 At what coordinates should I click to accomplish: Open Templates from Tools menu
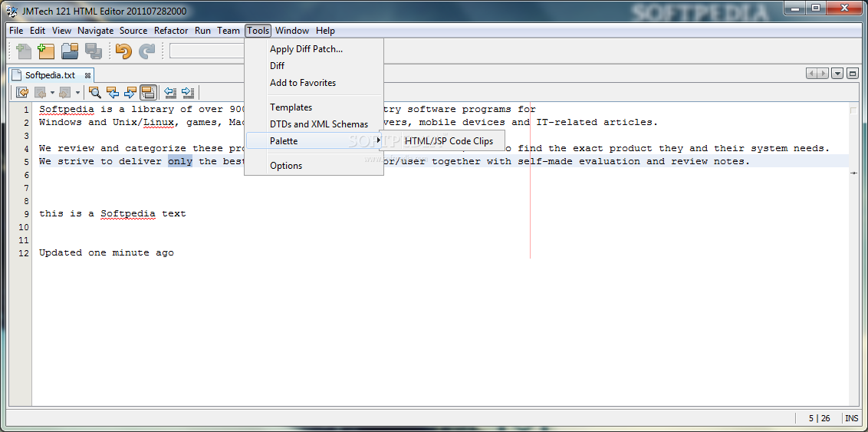[x=314, y=107]
